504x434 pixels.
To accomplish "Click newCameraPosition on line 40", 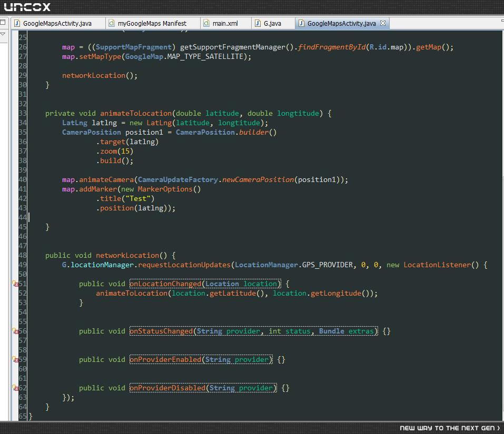I will 258,180.
